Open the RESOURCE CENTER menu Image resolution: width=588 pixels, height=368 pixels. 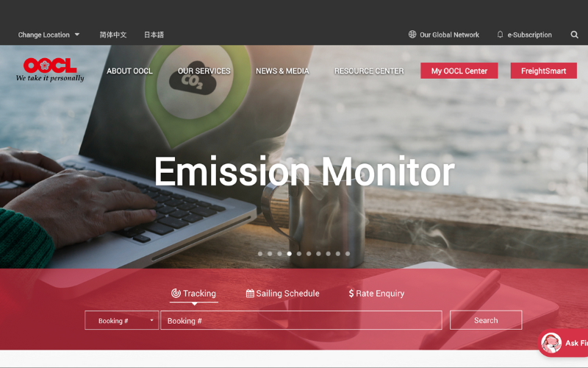369,71
